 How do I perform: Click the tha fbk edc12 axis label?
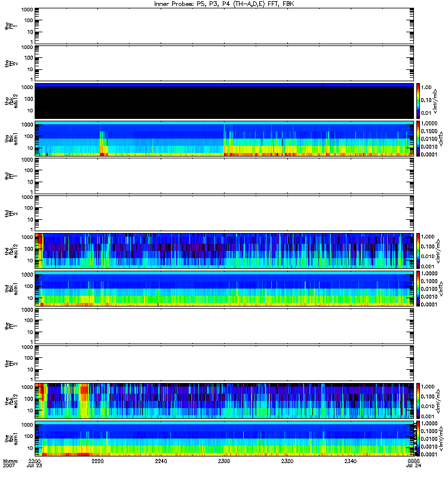[11, 100]
